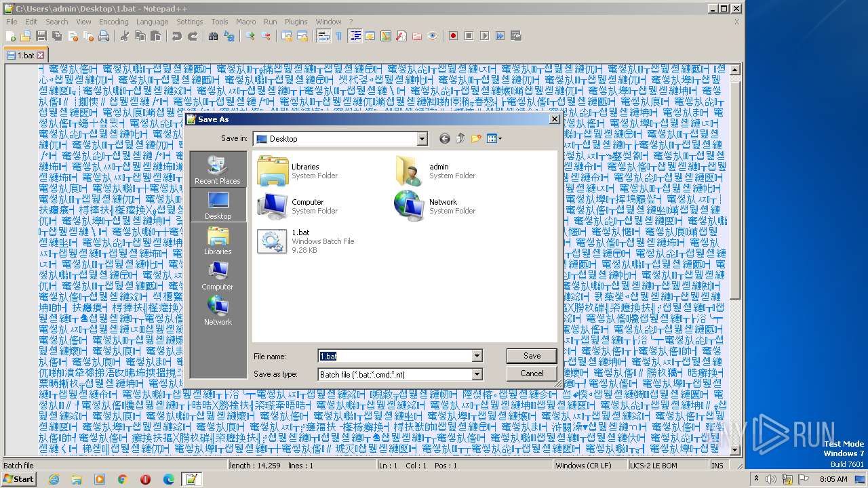The height and width of the screenshot is (488, 868).
Task: Click the Save toolbar icon in Notepad++
Action: (41, 36)
